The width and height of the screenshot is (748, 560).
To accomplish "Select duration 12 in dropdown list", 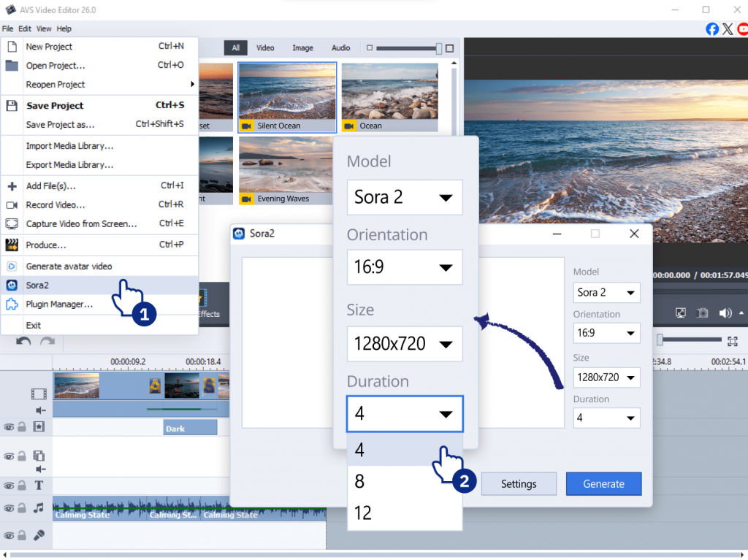I will (405, 513).
